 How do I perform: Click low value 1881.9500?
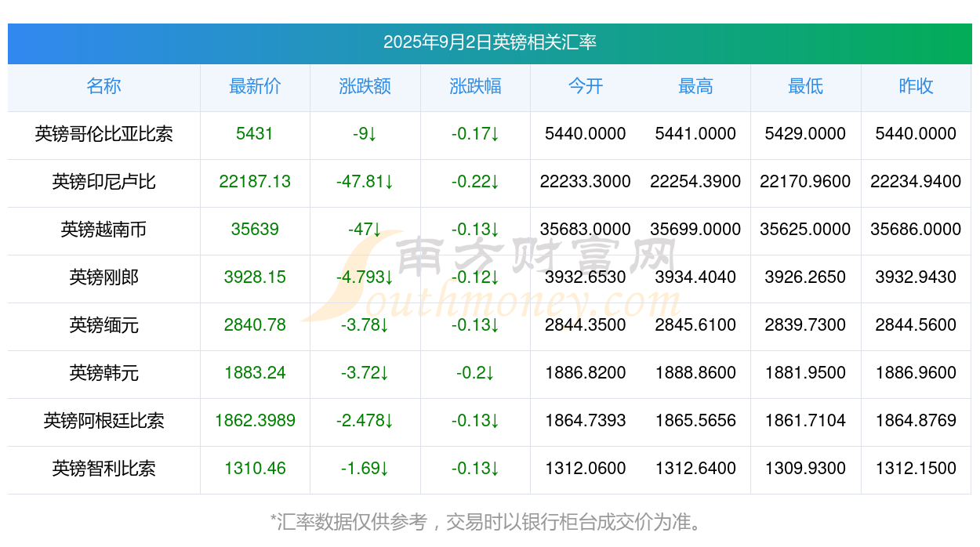(805, 373)
